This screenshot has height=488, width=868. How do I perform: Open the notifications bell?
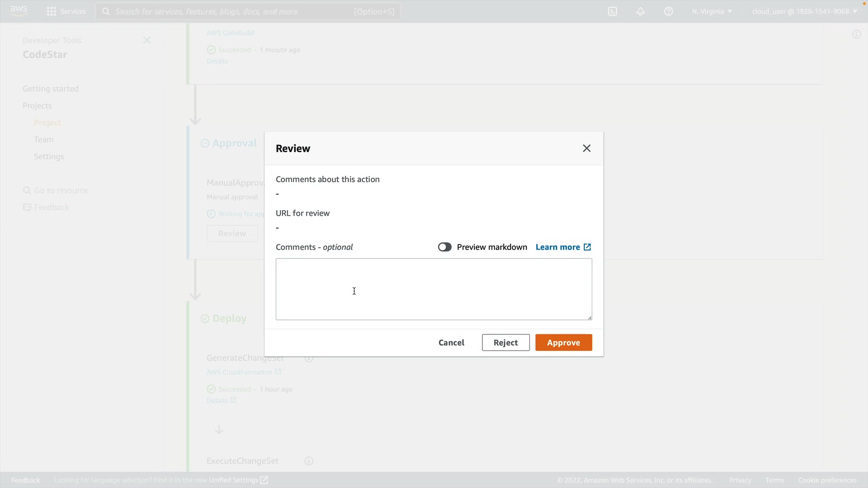(x=641, y=11)
